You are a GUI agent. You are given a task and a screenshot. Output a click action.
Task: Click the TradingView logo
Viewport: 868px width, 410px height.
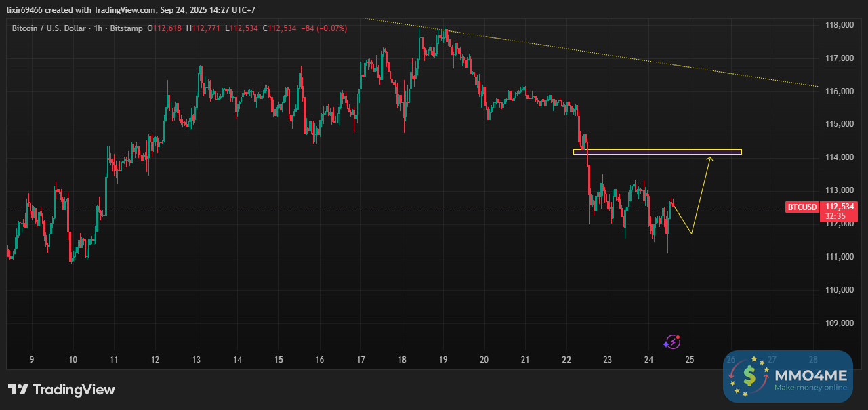tap(62, 390)
